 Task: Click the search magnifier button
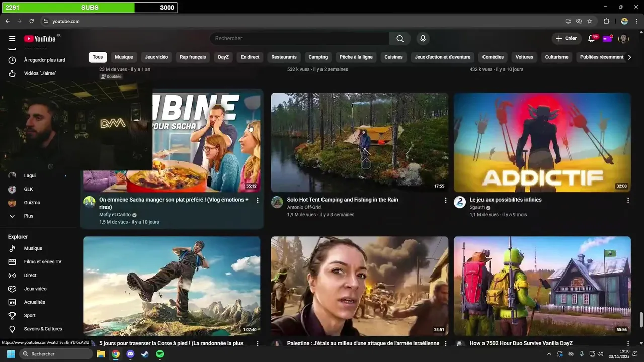[400, 39]
